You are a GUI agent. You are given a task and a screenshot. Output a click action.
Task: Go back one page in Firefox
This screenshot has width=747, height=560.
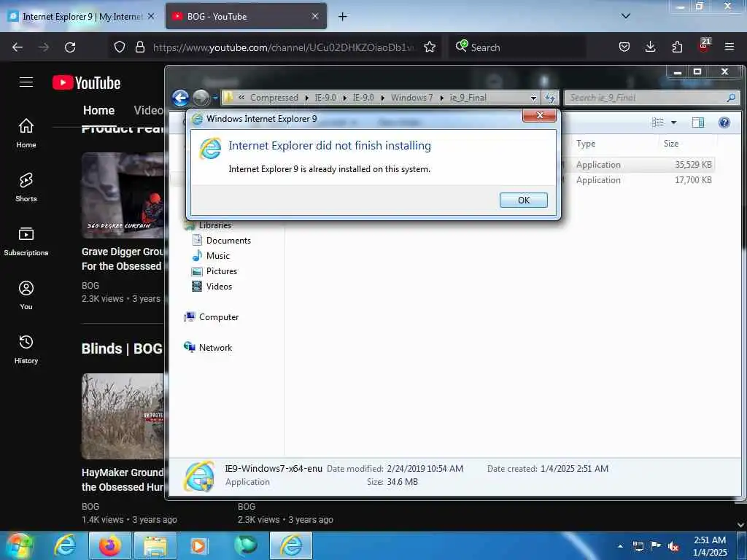pyautogui.click(x=18, y=47)
